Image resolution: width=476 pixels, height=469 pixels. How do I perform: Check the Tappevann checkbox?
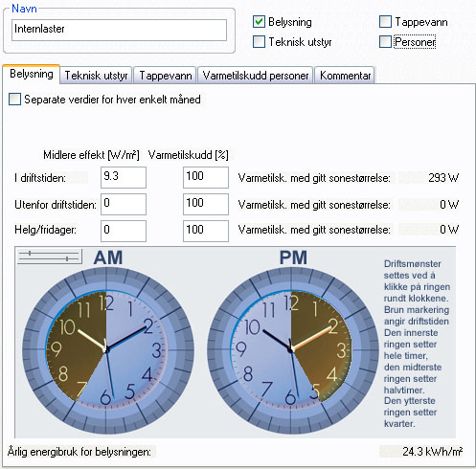click(x=385, y=22)
